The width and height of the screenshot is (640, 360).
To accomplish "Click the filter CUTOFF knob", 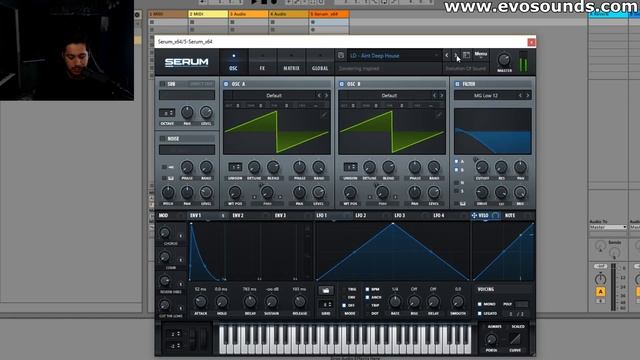I will pyautogui.click(x=482, y=167).
